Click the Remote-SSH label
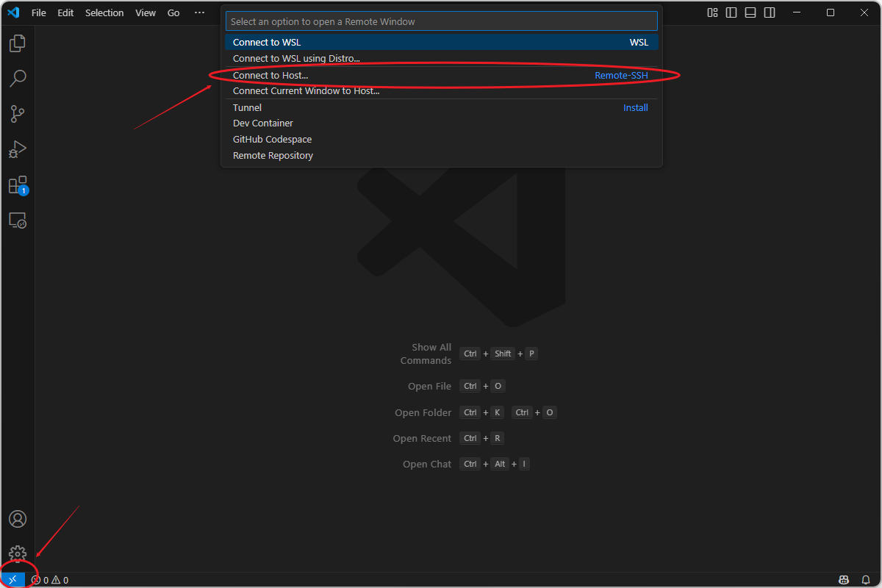This screenshot has width=882, height=588. click(621, 75)
